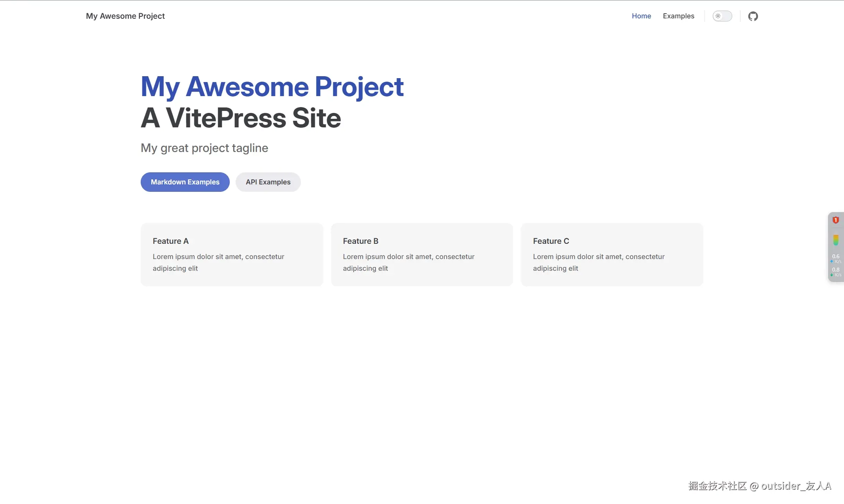Click the API Examples button
The height and width of the screenshot is (504, 844).
coord(268,182)
